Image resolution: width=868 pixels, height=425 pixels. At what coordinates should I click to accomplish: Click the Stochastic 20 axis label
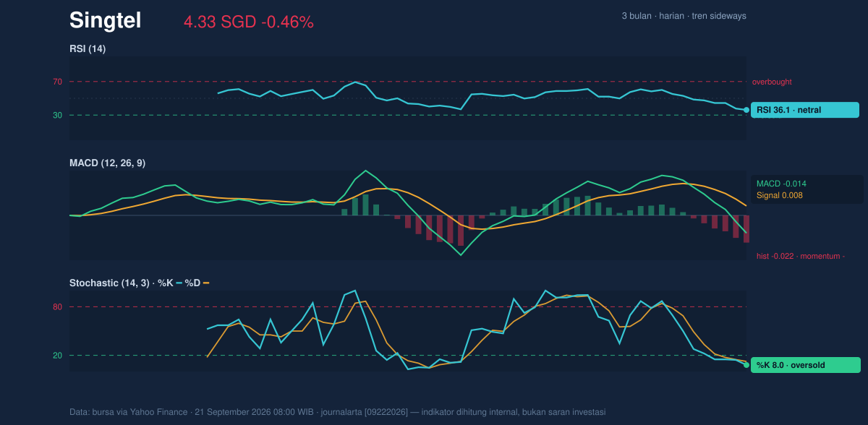(x=57, y=355)
